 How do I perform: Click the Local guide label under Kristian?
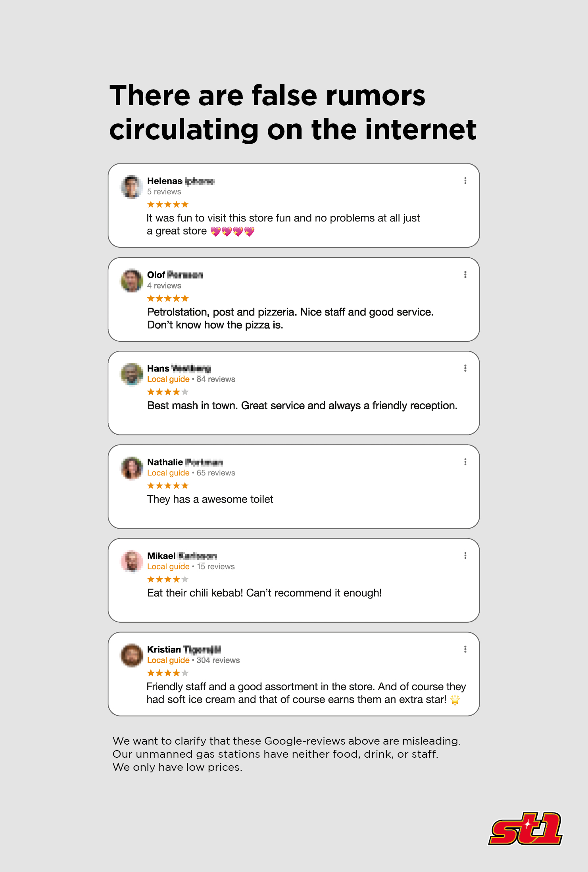(x=168, y=660)
